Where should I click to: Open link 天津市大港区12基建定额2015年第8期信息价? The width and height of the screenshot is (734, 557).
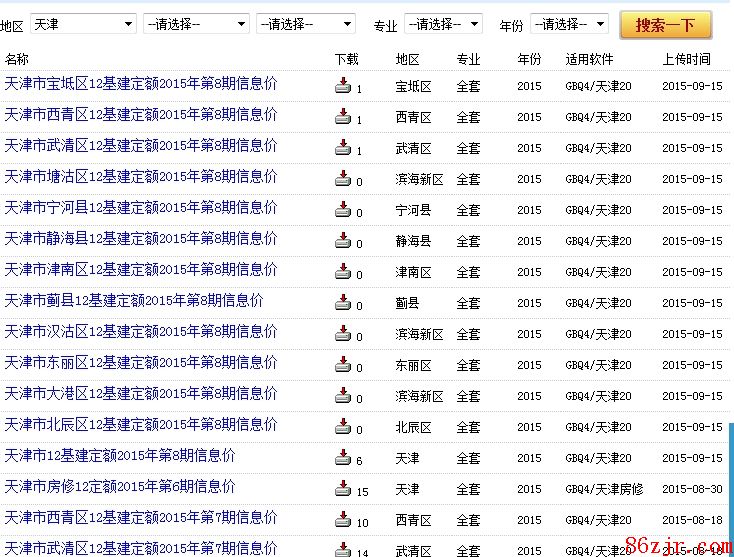coord(141,394)
